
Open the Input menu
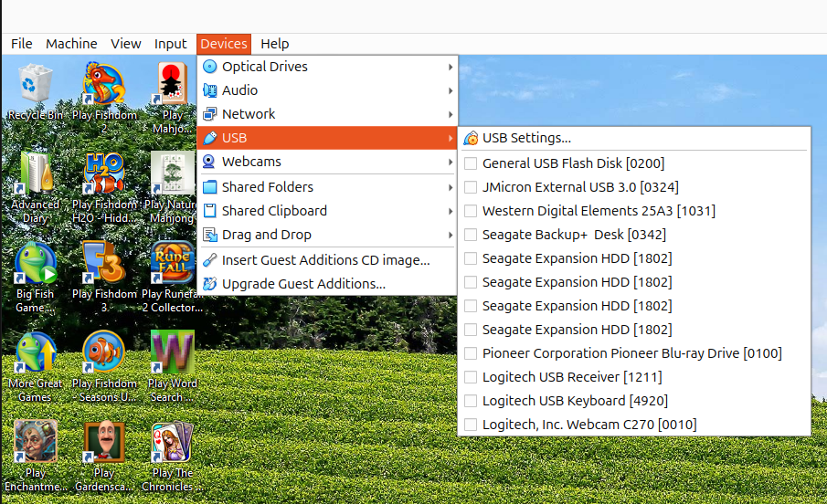pos(170,44)
